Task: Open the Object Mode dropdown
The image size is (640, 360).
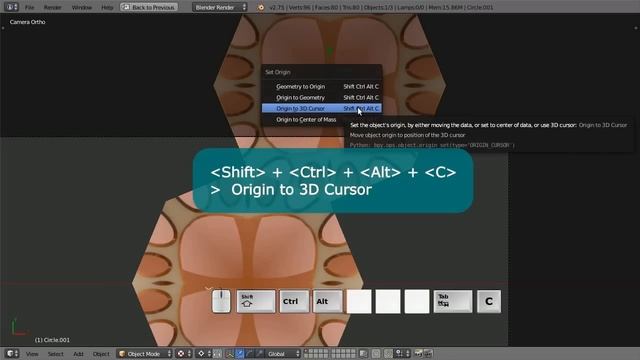Action: point(145,354)
